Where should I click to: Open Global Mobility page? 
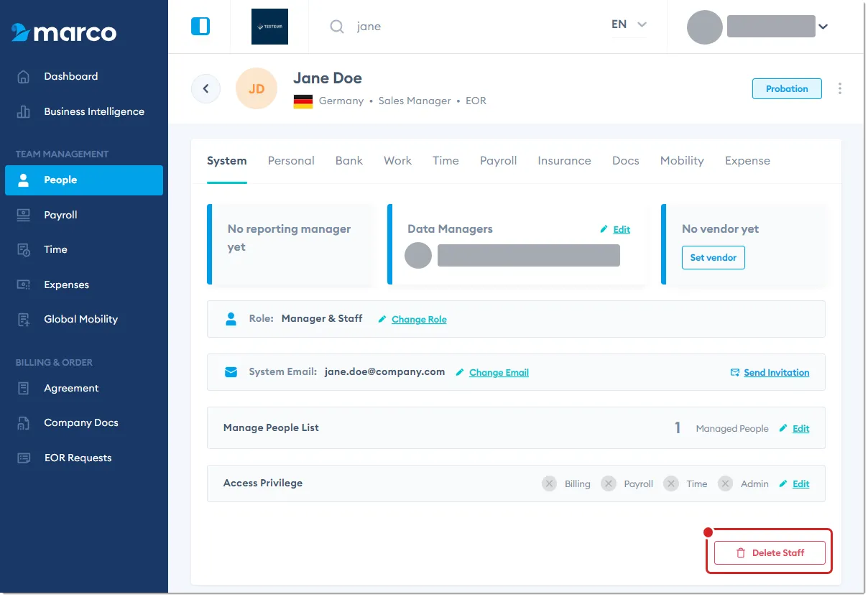tap(80, 319)
